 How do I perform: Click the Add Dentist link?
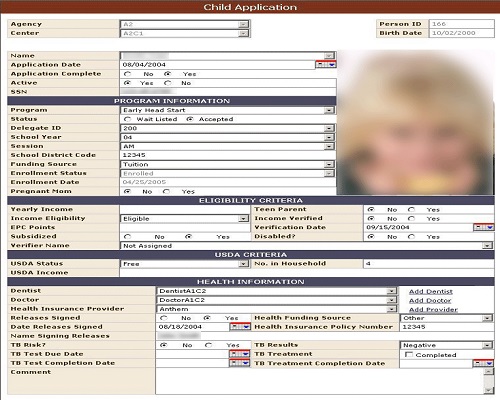[431, 292]
